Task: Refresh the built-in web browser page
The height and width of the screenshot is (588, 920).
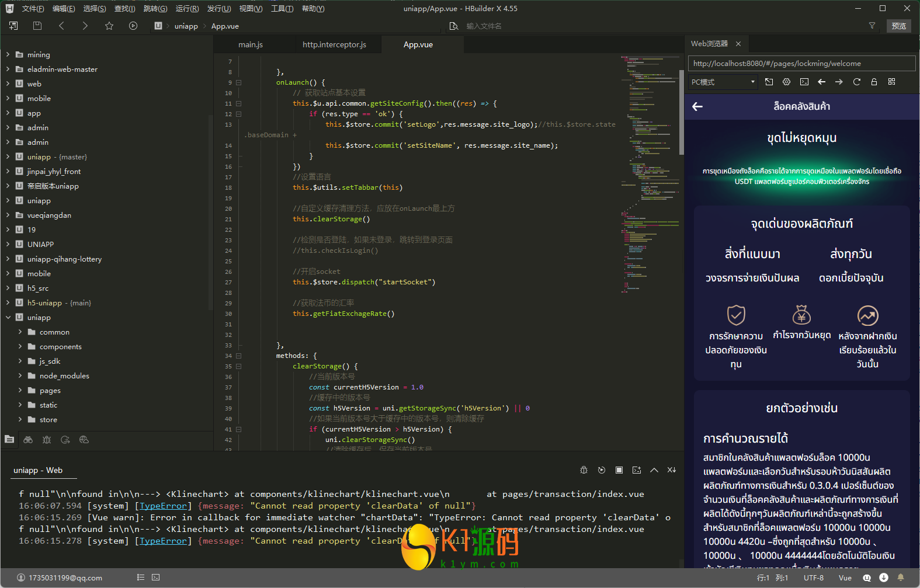Action: pos(857,82)
